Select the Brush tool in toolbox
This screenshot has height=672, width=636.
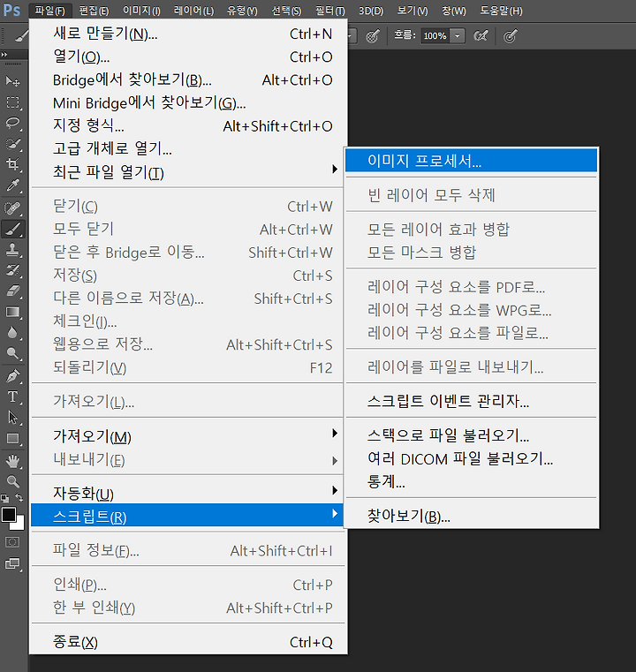13,229
